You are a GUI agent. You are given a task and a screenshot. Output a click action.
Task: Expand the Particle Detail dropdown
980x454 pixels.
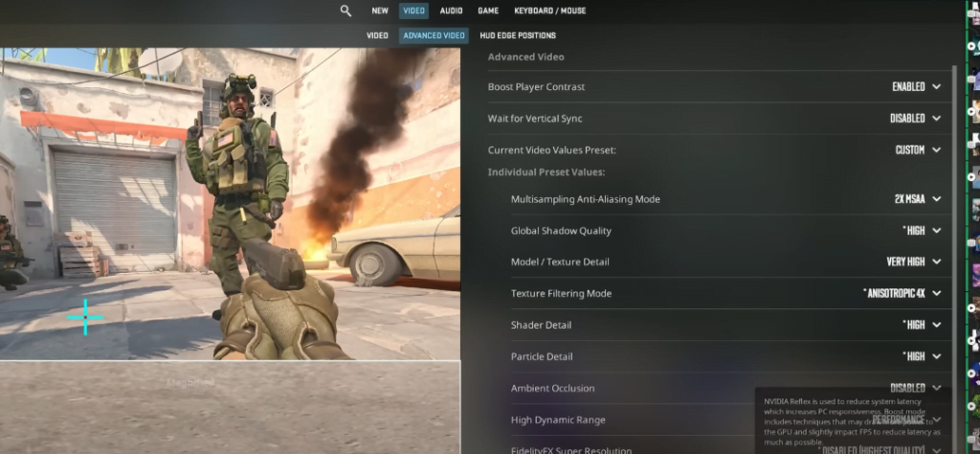pos(922,356)
